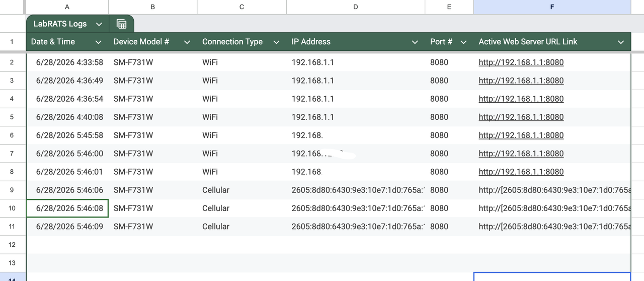Open the Active Web Server URL Link dropdown
644x281 pixels.
coord(621,42)
